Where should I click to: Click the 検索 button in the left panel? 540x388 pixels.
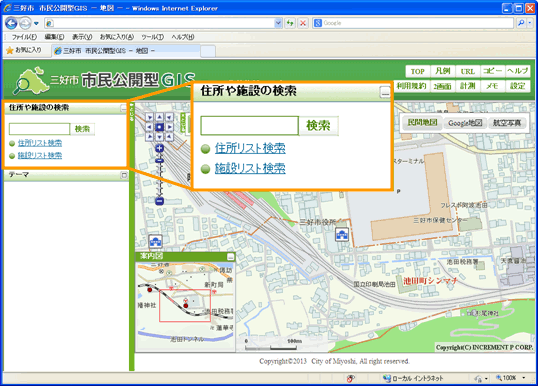[82, 129]
